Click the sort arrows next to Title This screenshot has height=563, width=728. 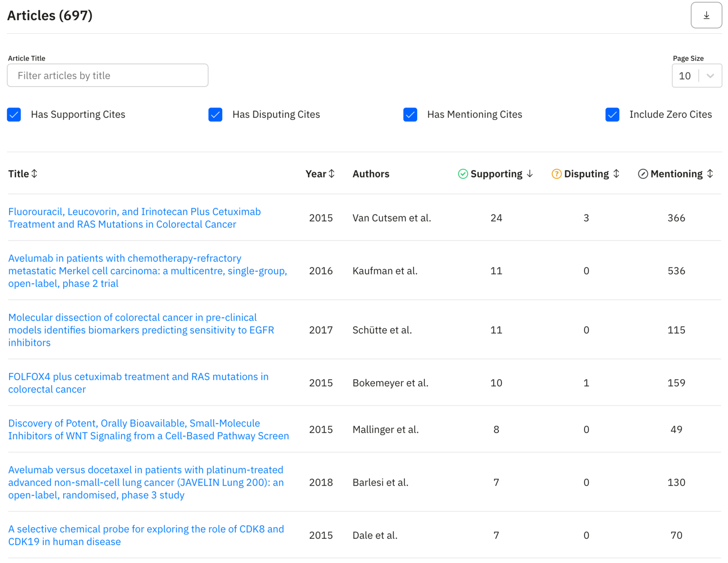pos(35,173)
